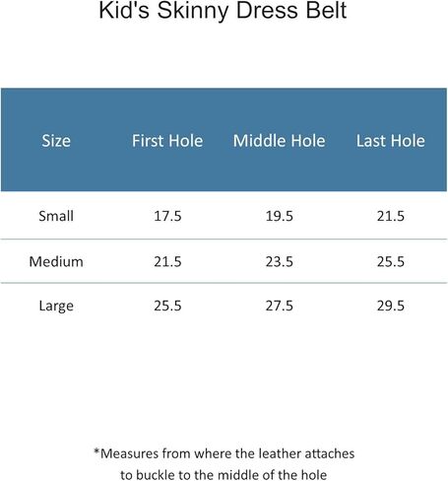The height and width of the screenshot is (481, 448).
Task: Select Large last hole value 29.5
Action: [x=391, y=306]
